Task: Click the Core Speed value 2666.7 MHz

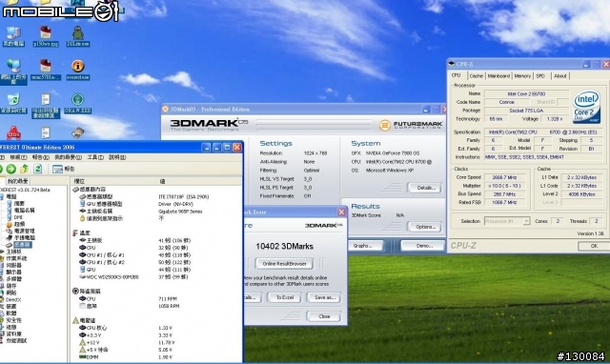Action: coord(504,177)
